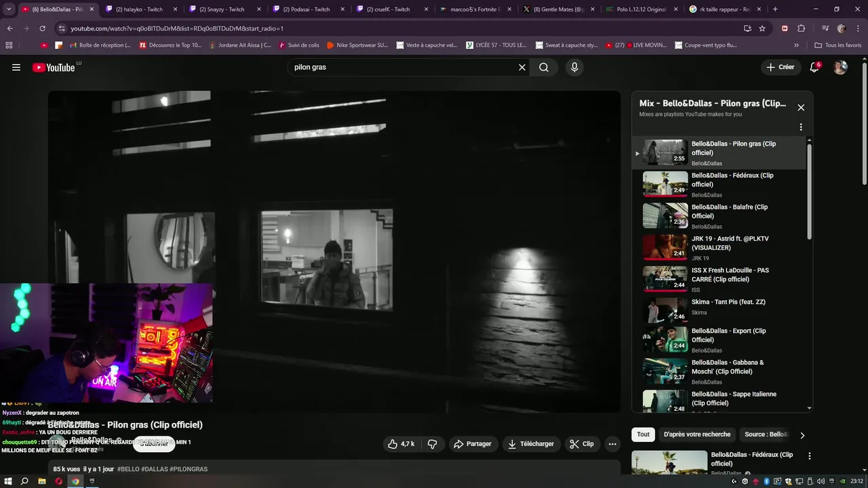Image resolution: width=868 pixels, height=488 pixels.
Task: Open the browser extensions puzzle icon
Action: click(801, 28)
